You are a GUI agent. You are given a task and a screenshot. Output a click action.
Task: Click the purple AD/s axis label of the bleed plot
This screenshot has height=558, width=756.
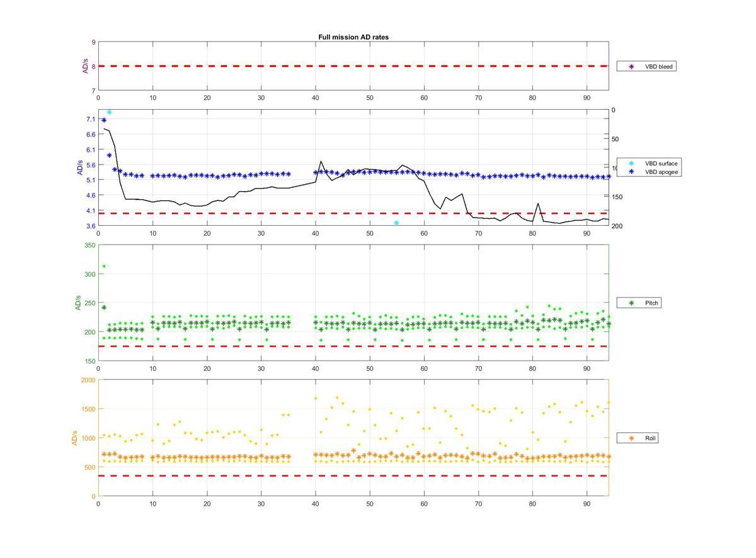(85, 66)
